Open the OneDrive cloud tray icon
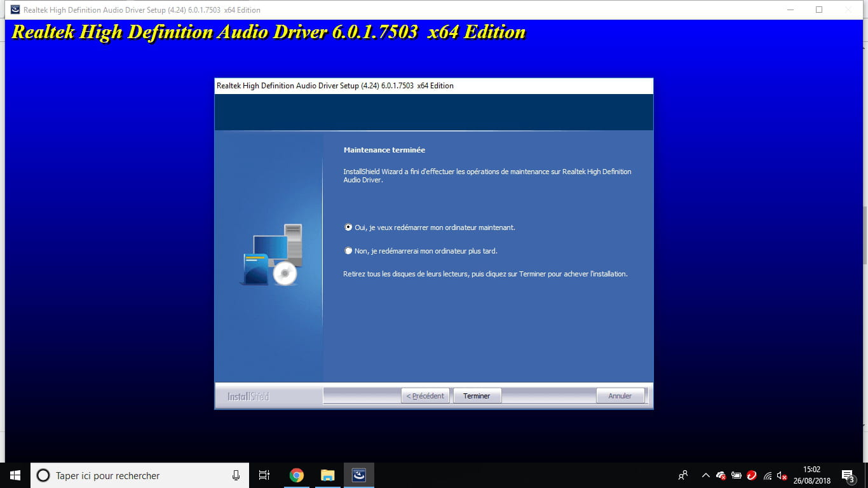The image size is (868, 488). (721, 475)
